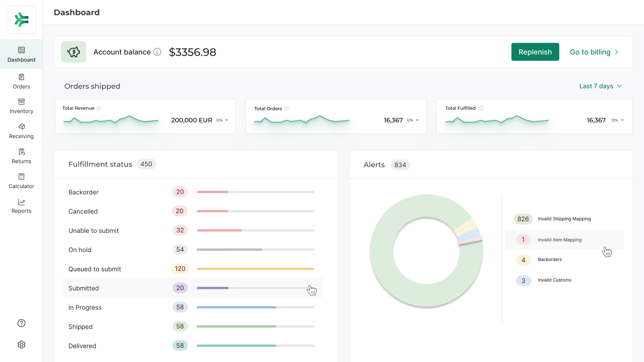The width and height of the screenshot is (644, 362).
Task: Select the Dashboard menu item
Action: click(x=21, y=54)
